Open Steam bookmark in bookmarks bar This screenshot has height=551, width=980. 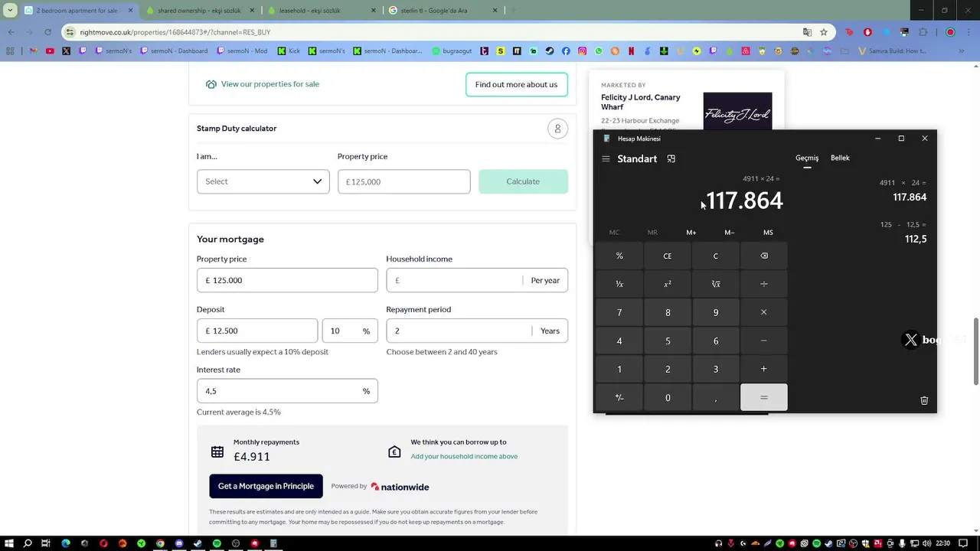pyautogui.click(x=549, y=51)
